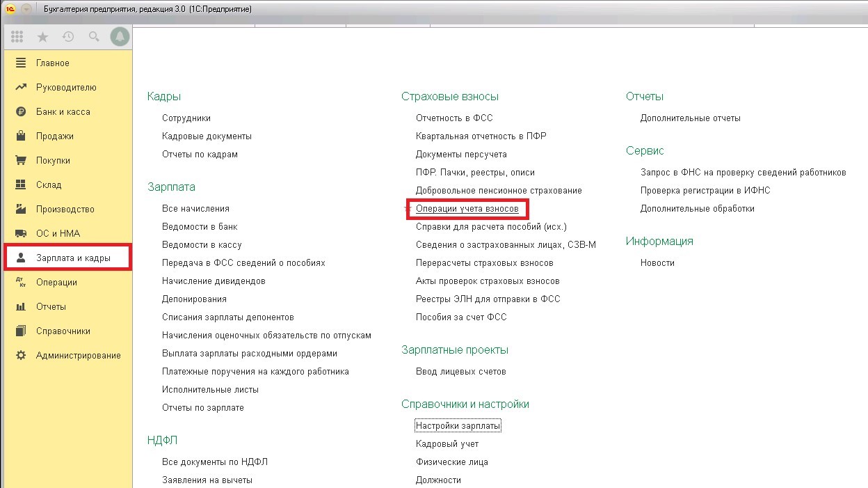
Task: Open Настройки зарплаты
Action: (458, 426)
